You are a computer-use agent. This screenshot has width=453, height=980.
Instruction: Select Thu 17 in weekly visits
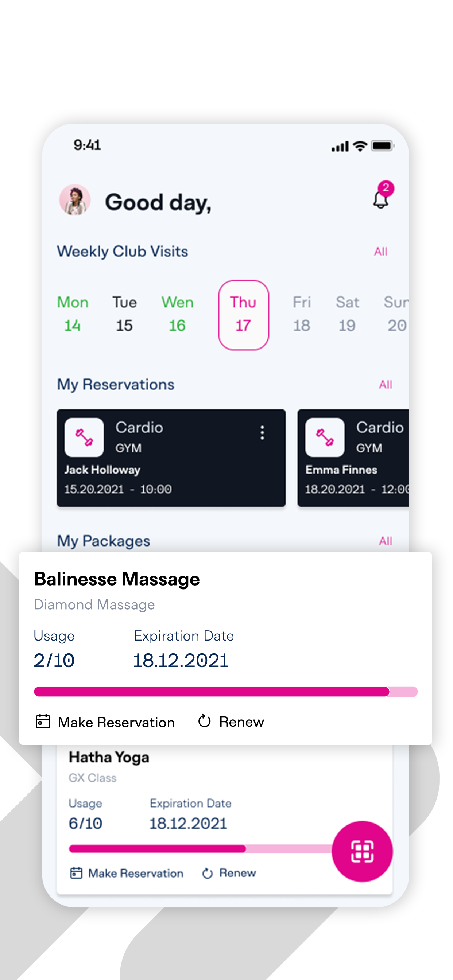pos(243,315)
